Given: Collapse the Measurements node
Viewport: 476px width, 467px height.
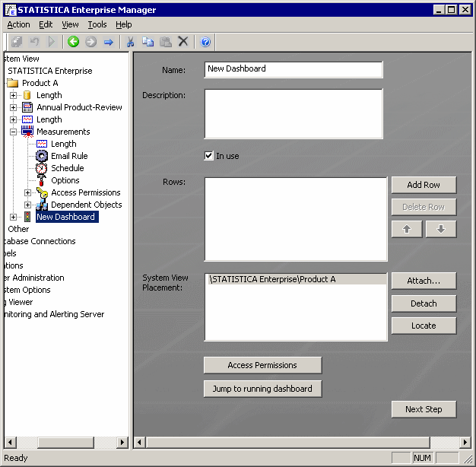Looking at the screenshot, I should point(13,132).
